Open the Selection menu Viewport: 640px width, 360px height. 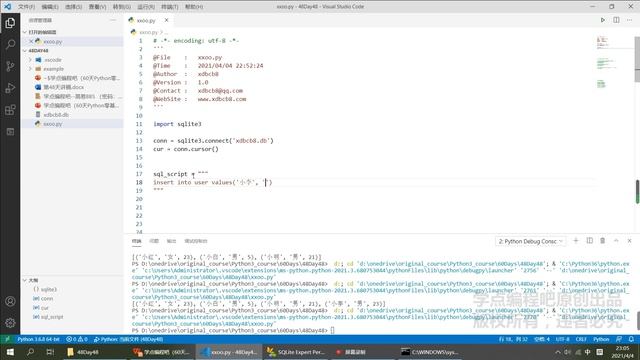[x=73, y=7]
